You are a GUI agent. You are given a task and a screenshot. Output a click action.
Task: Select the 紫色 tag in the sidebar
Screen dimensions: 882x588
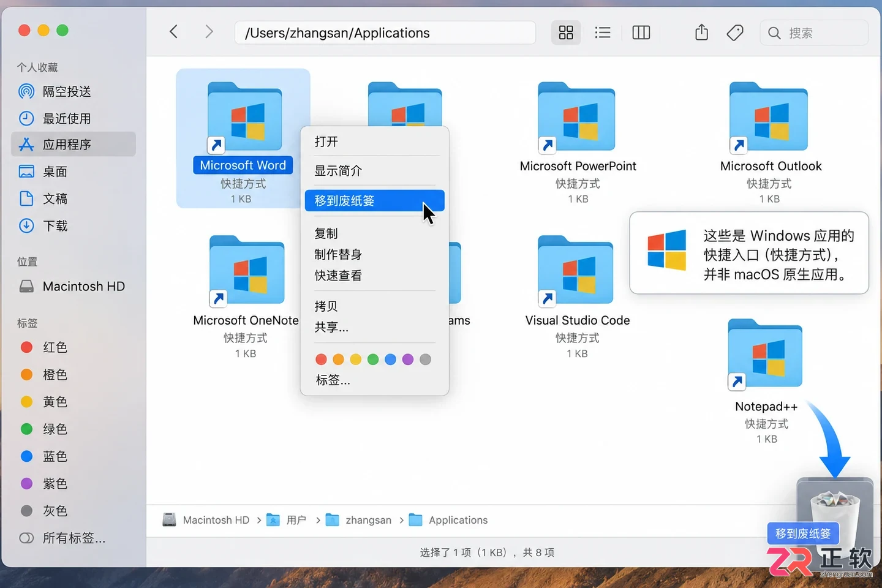tap(73, 484)
